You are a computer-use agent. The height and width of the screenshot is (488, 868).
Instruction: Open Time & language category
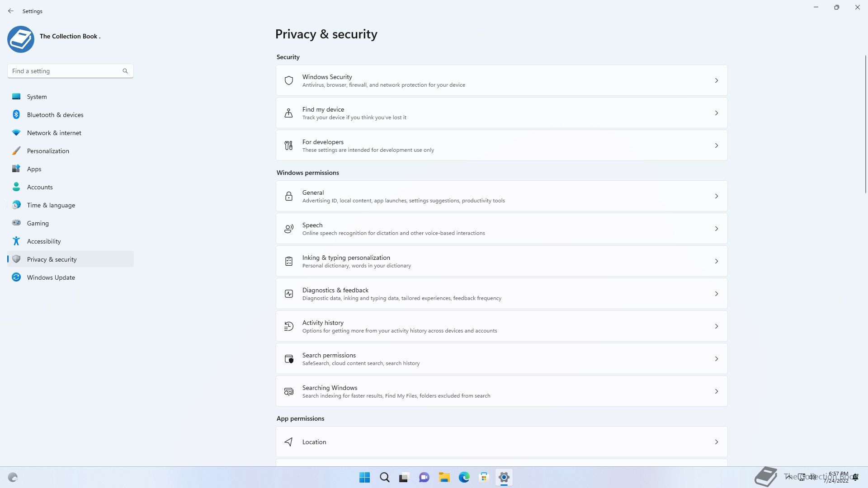71,205
